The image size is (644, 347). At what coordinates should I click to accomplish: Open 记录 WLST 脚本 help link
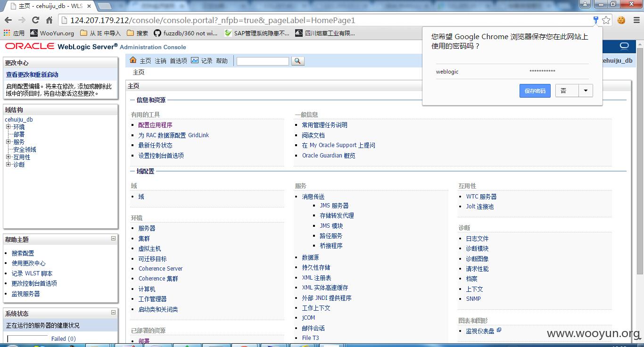tap(32, 273)
